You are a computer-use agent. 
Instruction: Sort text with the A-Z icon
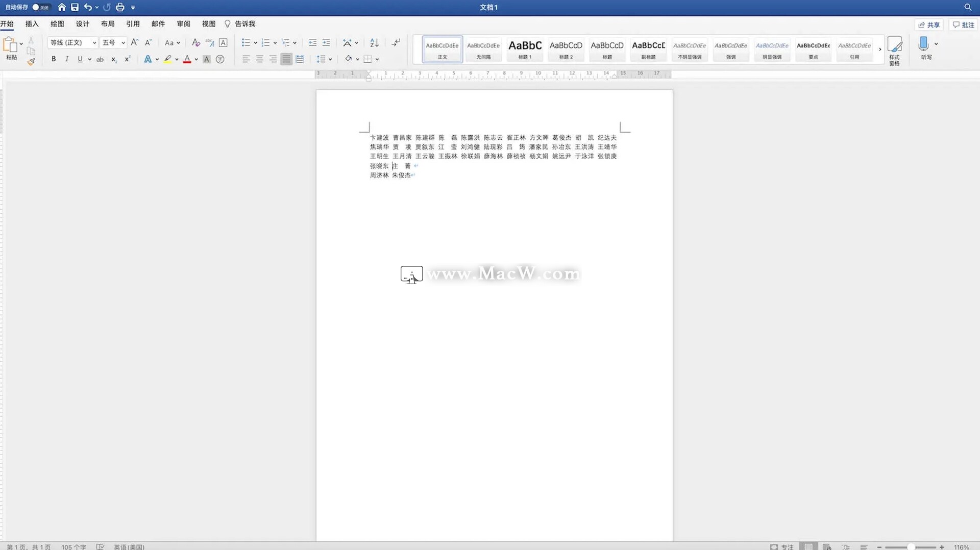click(x=374, y=42)
